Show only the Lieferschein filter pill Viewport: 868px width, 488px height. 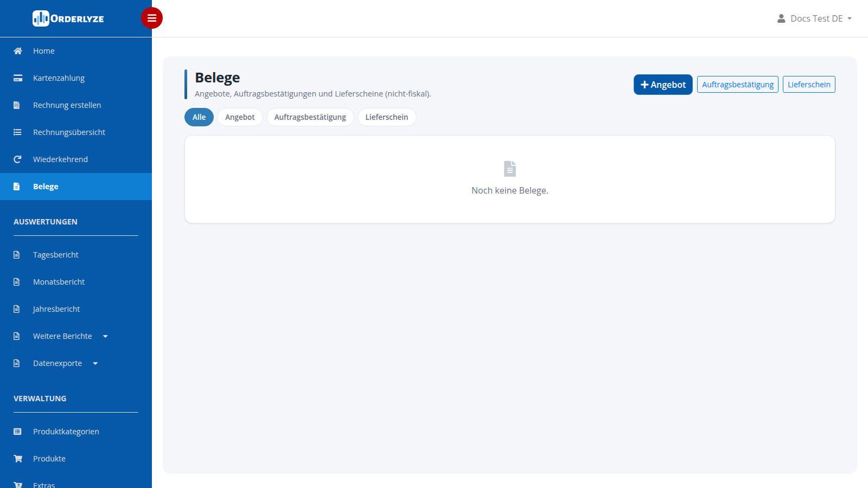pyautogui.click(x=387, y=117)
